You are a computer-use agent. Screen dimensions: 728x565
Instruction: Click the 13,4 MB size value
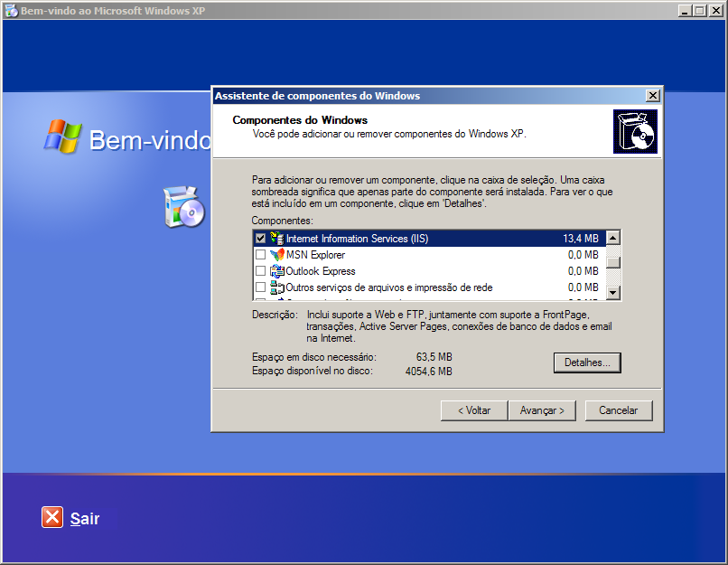point(581,239)
